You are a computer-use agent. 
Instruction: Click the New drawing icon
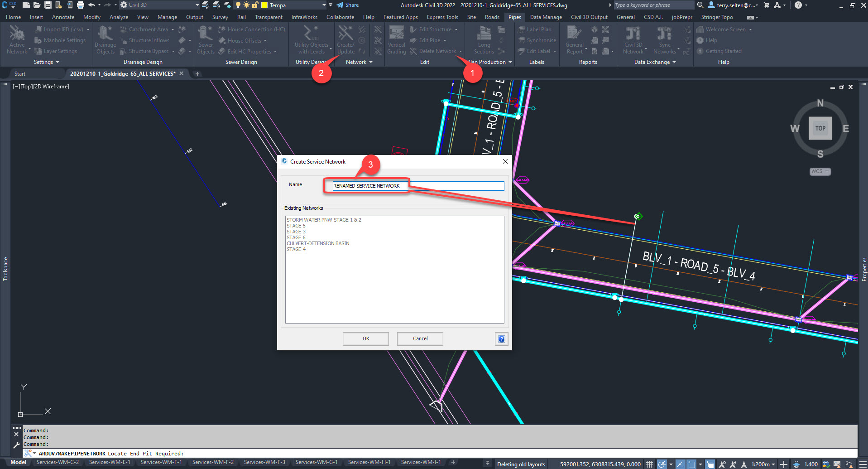(26, 5)
